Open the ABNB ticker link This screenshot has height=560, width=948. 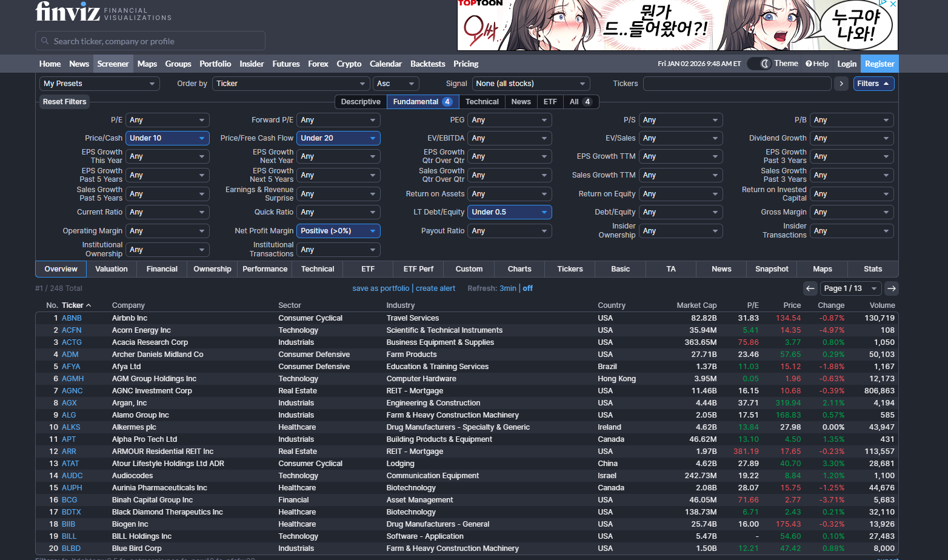[72, 318]
